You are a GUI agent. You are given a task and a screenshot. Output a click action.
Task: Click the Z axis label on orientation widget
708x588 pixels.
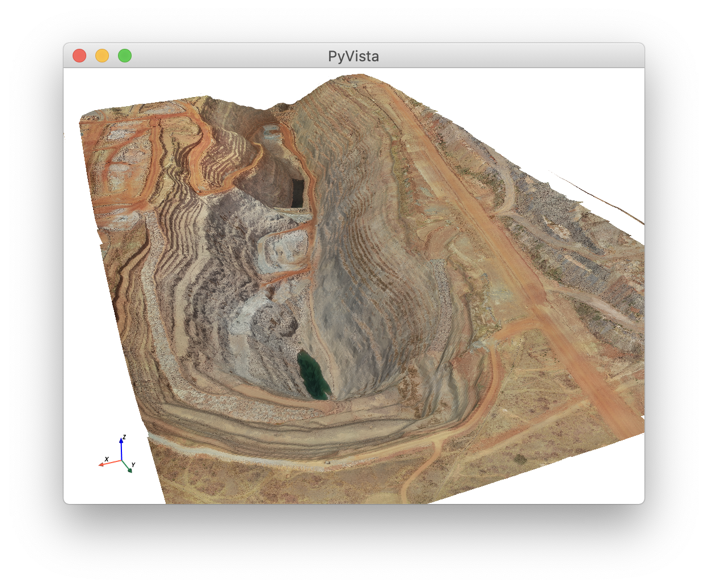[124, 436]
